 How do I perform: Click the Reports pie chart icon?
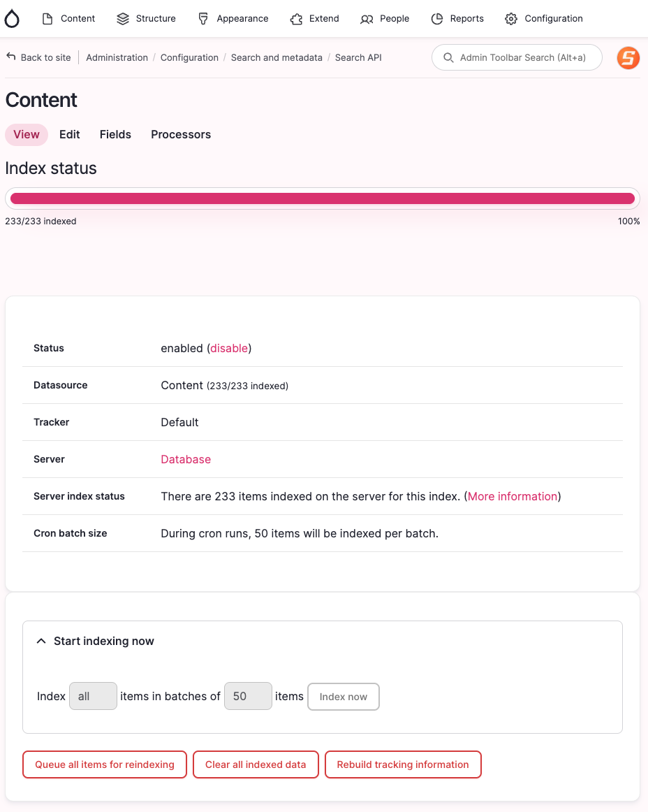click(x=437, y=19)
